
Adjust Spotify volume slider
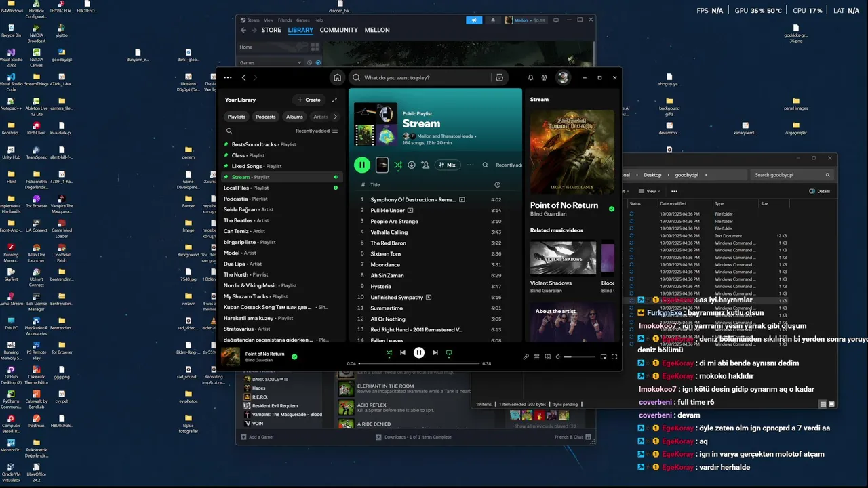click(x=578, y=357)
